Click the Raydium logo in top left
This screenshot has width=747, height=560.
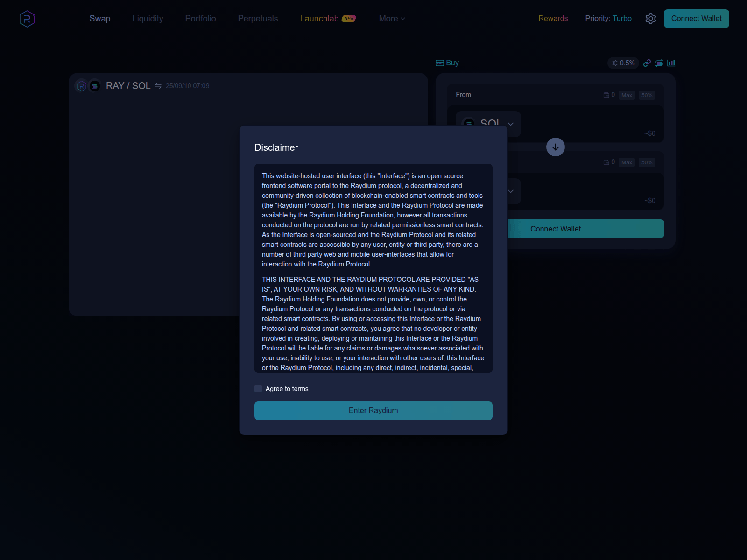point(27,18)
